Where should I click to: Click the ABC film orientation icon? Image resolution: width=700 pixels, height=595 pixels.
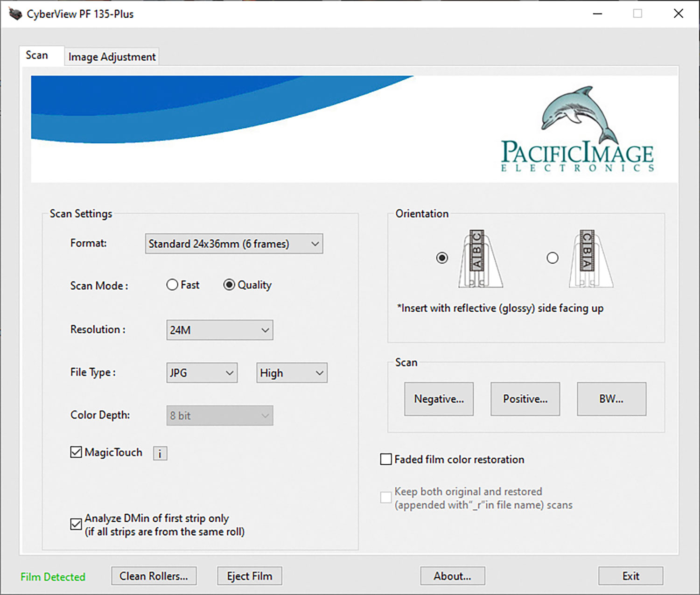pyautogui.click(x=480, y=259)
